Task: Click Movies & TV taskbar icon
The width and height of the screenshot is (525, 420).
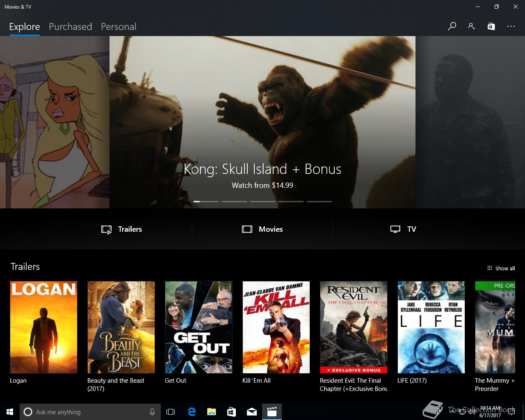Action: [272, 412]
